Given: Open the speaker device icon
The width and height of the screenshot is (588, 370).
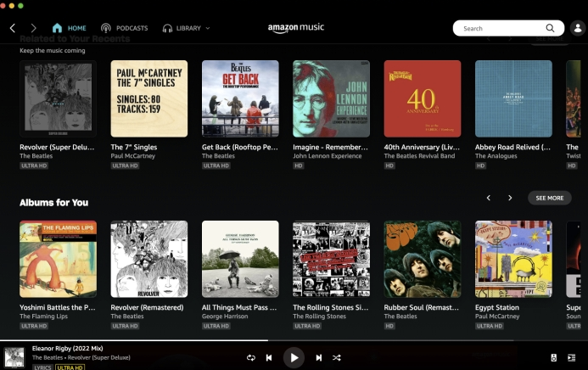Looking at the screenshot, I should pyautogui.click(x=553, y=357).
